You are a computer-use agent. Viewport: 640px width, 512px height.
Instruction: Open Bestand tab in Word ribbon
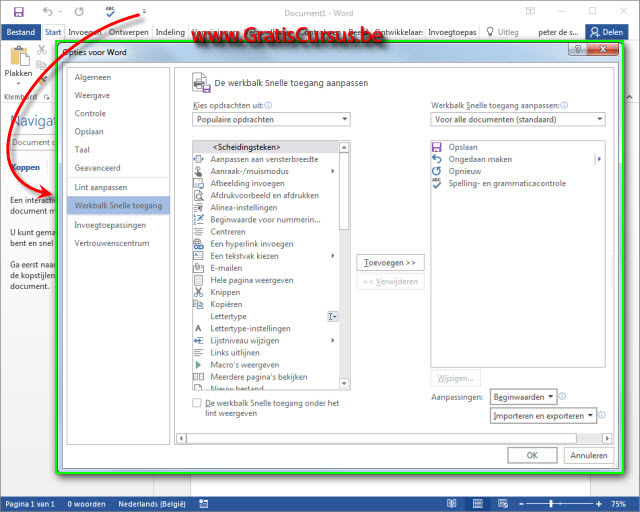coord(20,32)
